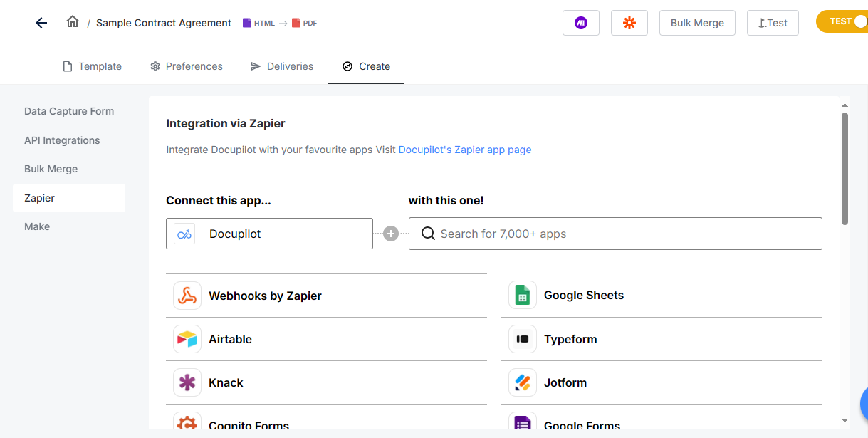Viewport: 868px width, 438px height.
Task: Open Data Capture Form in sidebar
Action: coord(69,111)
